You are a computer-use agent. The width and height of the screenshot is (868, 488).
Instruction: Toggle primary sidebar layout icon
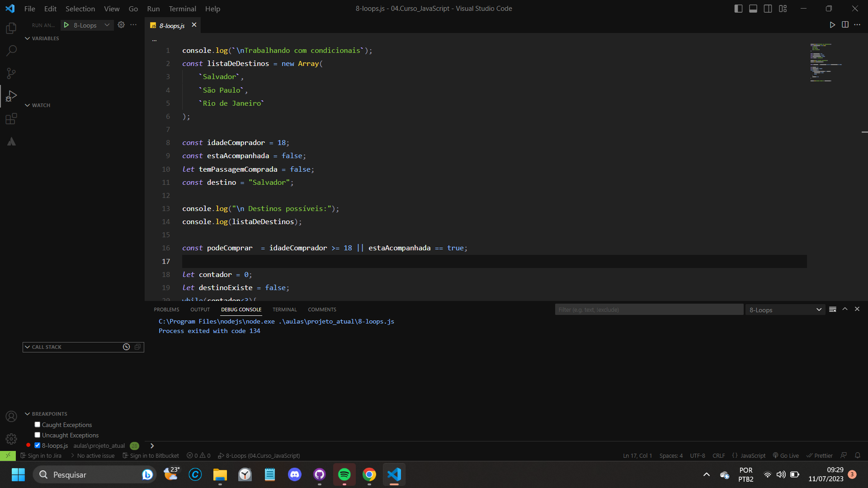click(738, 9)
